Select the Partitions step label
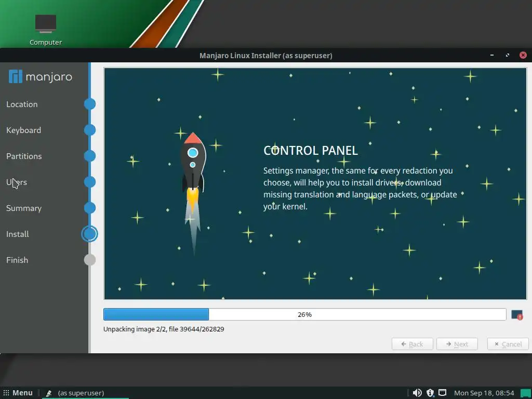This screenshot has height=399, width=532. 24,156
